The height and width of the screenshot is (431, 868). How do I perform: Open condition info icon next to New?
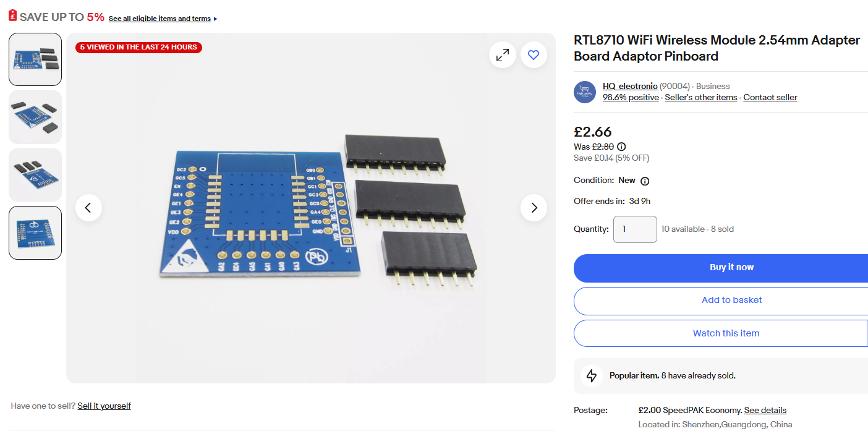tap(645, 181)
